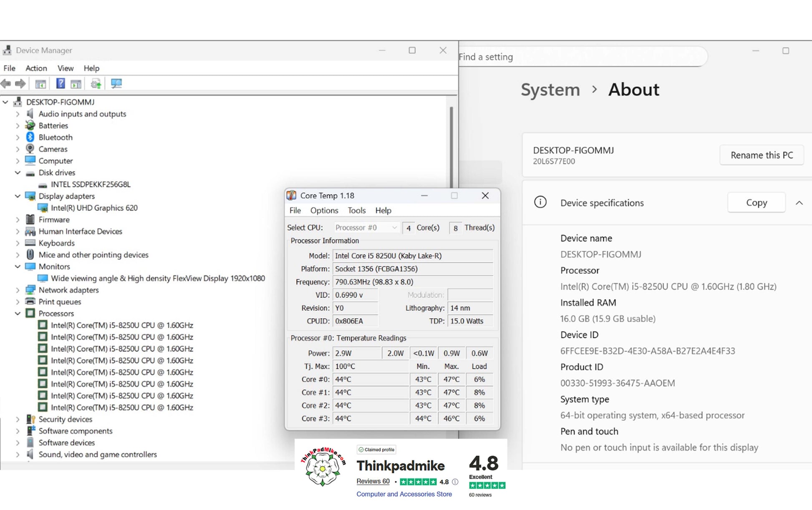
Task: Click the blue Help icon in Device Manager toolbar
Action: pyautogui.click(x=61, y=83)
